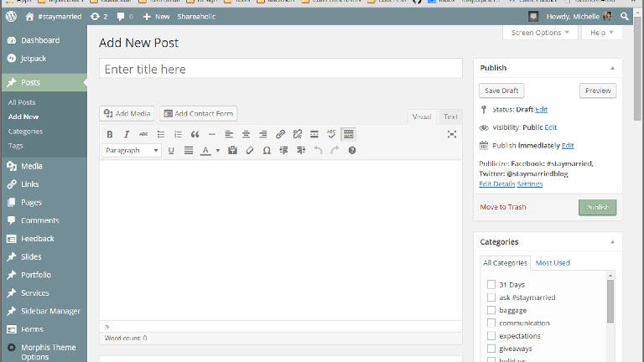Image resolution: width=644 pixels, height=362 pixels.
Task: Underline the selected text
Action: coord(171,151)
